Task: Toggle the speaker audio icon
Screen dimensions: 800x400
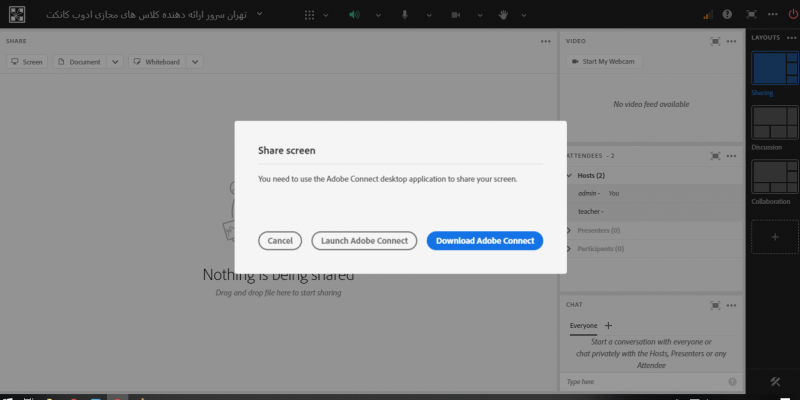Action: click(x=354, y=15)
